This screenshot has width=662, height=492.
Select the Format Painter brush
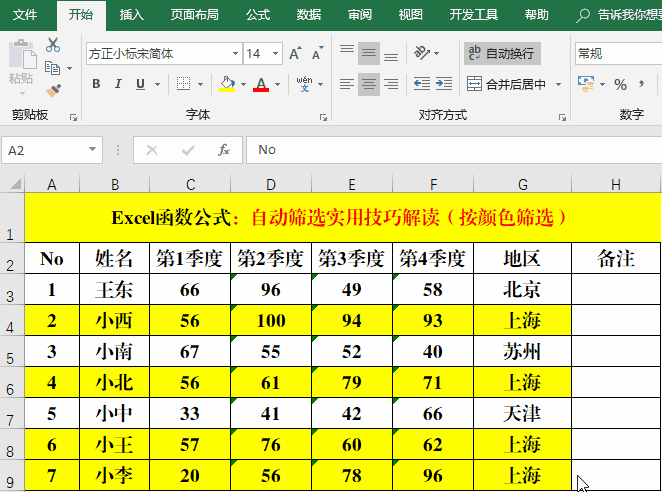[x=53, y=90]
